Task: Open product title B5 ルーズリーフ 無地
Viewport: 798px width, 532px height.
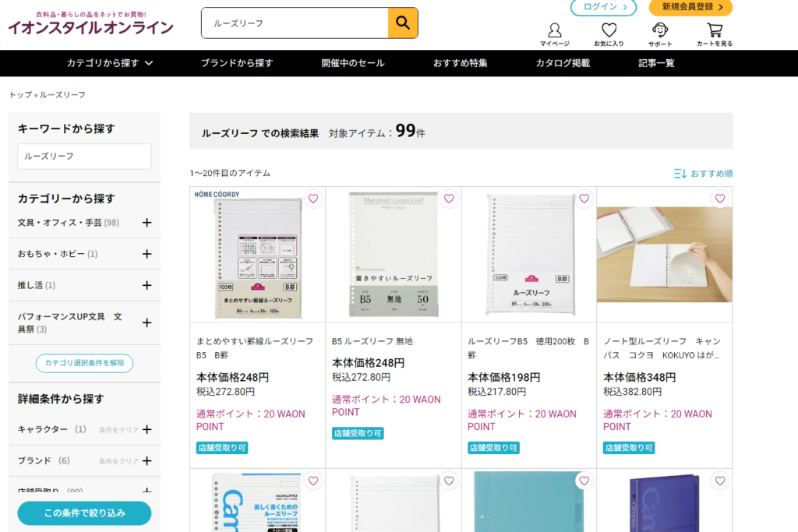Action: [373, 341]
